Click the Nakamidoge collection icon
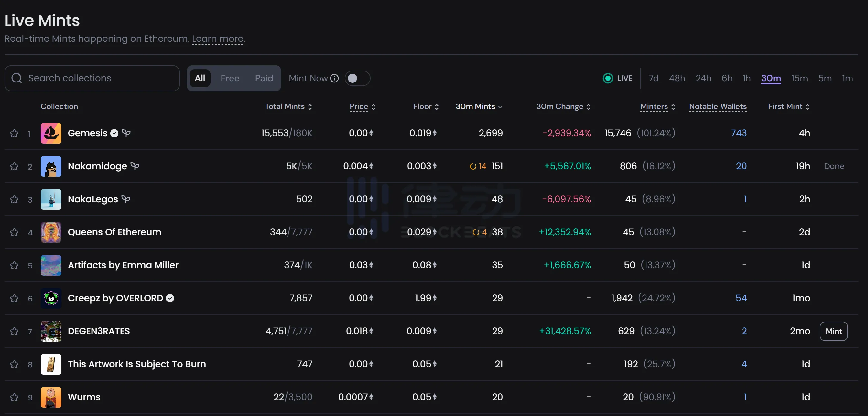The image size is (868, 416). [50, 166]
